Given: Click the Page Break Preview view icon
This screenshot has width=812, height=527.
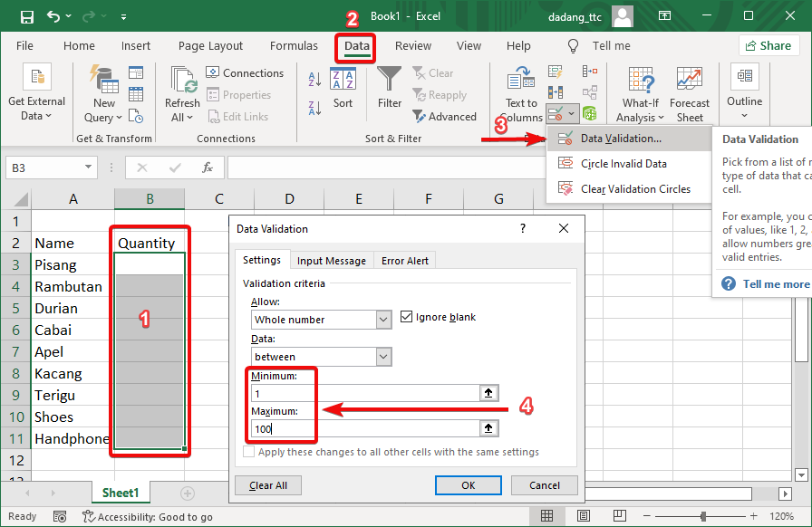Looking at the screenshot, I should click(618, 514).
